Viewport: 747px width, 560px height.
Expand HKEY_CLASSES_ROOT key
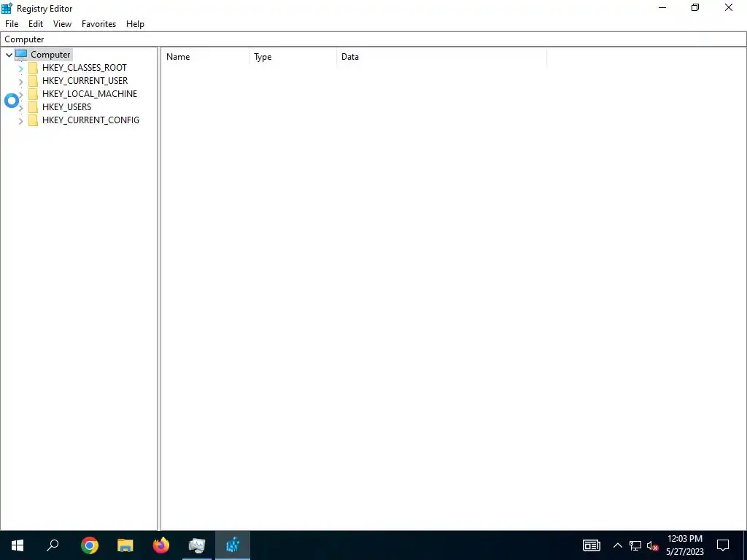[20, 68]
